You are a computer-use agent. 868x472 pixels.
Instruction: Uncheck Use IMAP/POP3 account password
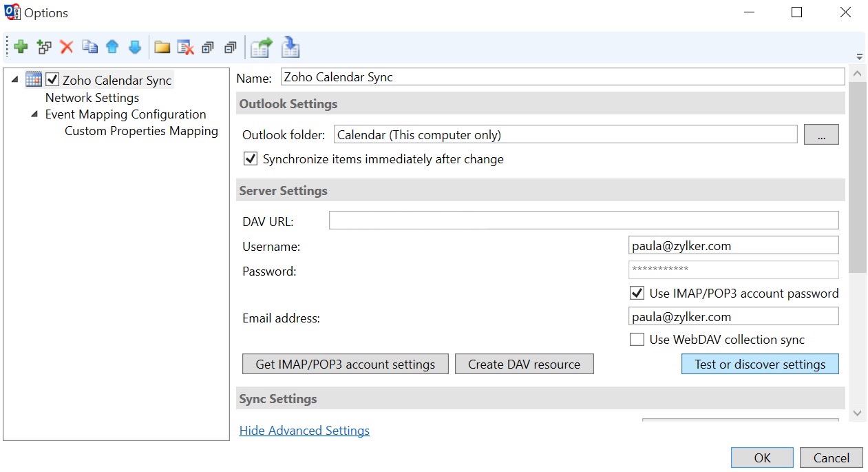[x=637, y=294]
